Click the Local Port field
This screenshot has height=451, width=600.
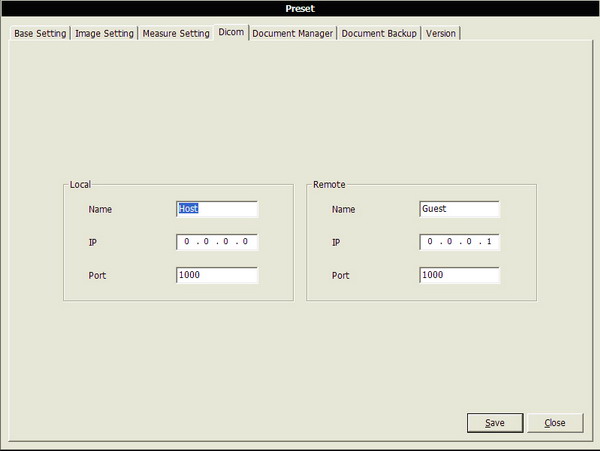(x=217, y=275)
